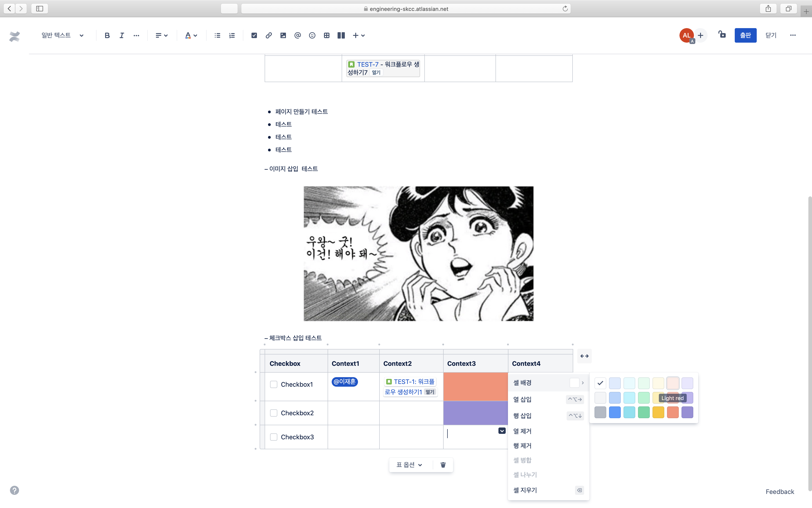The height and width of the screenshot is (508, 812).
Task: Toggle the Safari sidebar
Action: 40,9
